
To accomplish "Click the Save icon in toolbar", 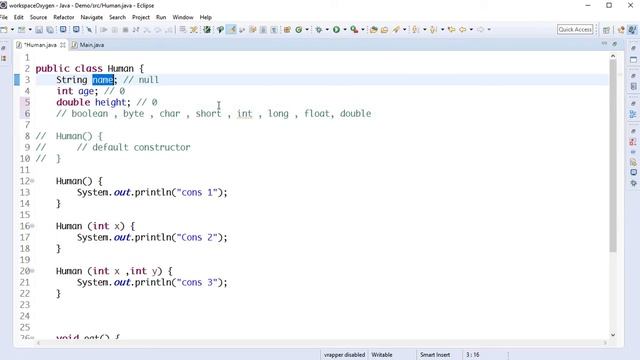I will 39,29.
